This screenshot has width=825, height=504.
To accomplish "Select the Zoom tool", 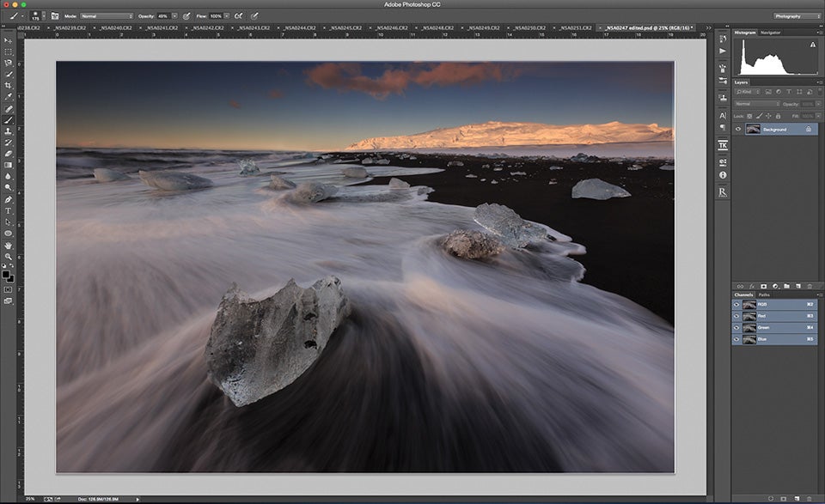I will 9,258.
